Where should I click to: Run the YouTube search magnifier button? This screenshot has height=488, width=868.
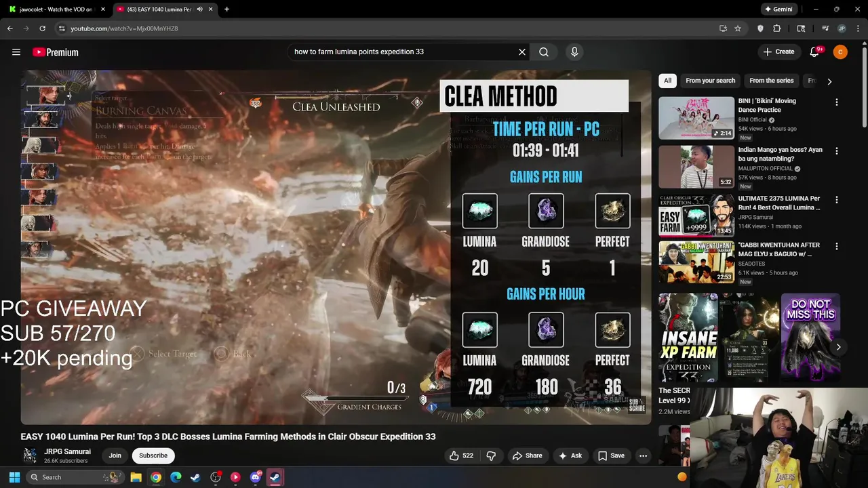pyautogui.click(x=544, y=52)
